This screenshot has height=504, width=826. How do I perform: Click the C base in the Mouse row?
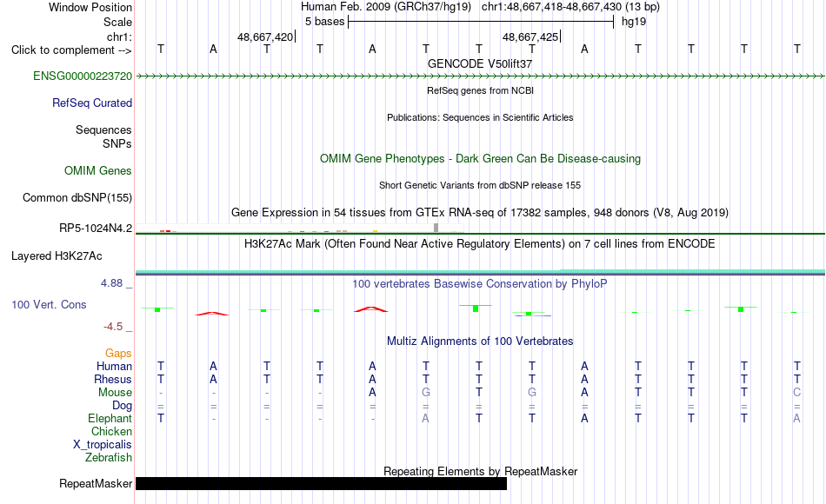click(797, 393)
